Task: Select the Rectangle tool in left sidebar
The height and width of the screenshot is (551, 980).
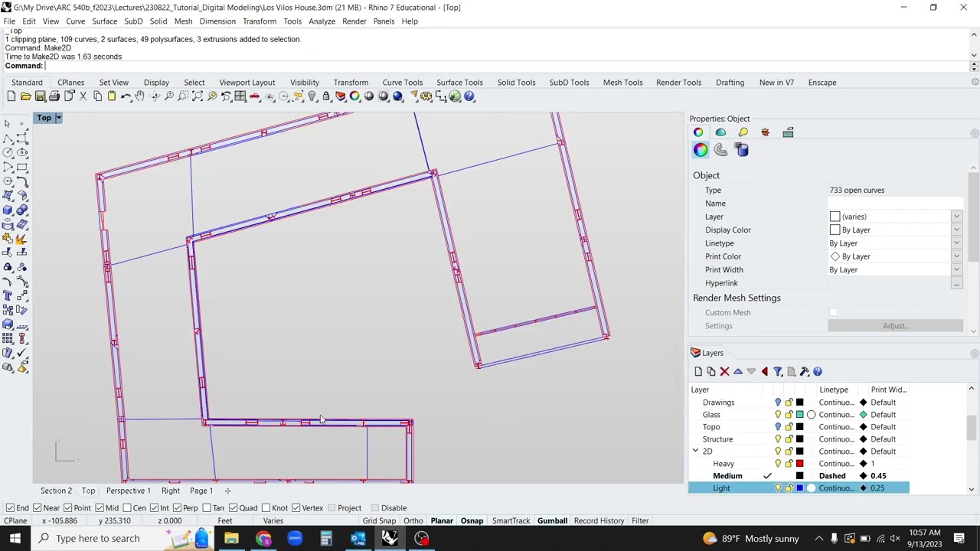Action: pyautogui.click(x=22, y=167)
